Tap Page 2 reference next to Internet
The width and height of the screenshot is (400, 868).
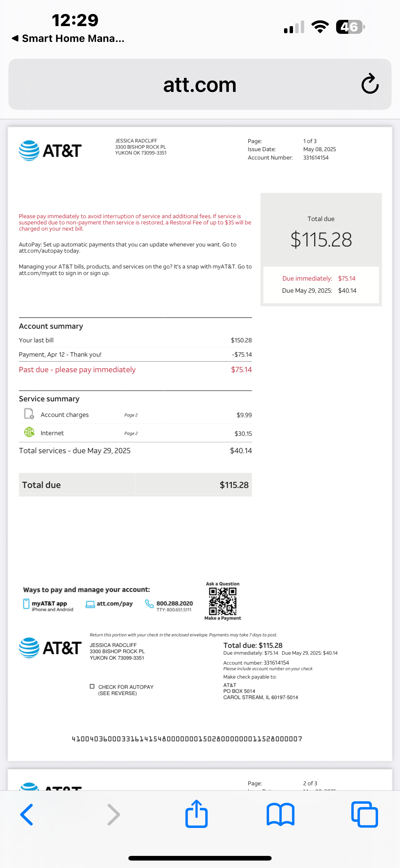point(131,433)
